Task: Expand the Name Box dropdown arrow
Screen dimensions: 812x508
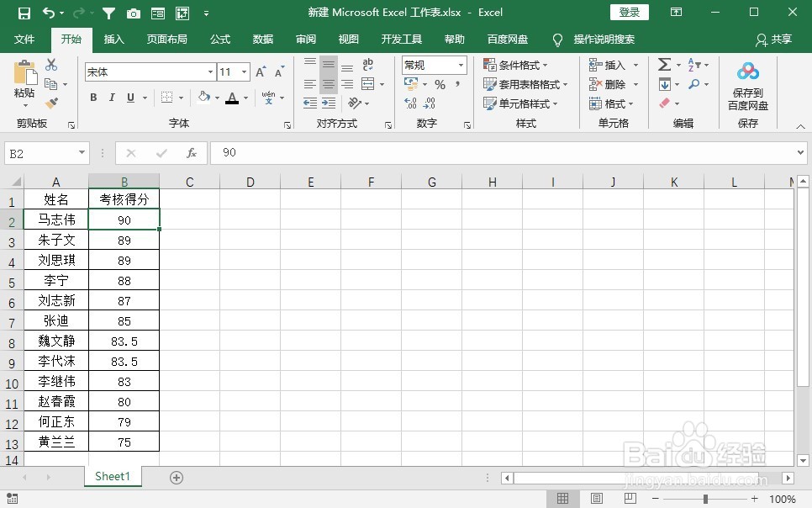Action: [x=82, y=152]
